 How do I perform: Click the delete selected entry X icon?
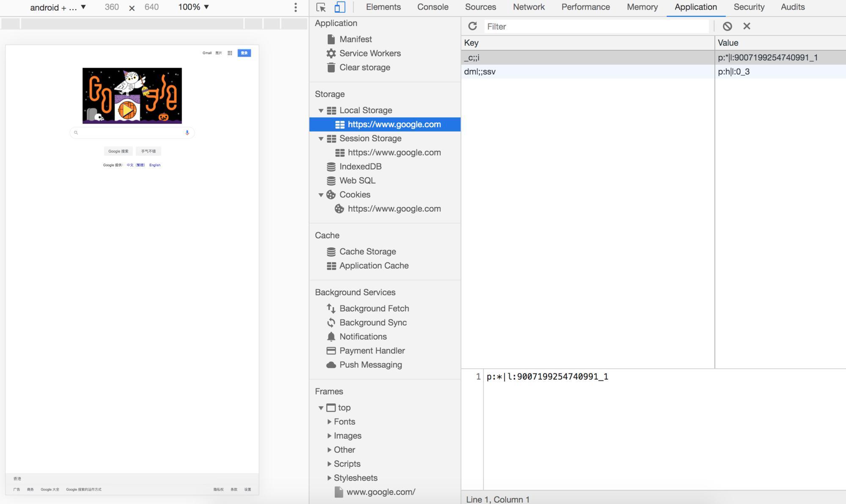[747, 26]
